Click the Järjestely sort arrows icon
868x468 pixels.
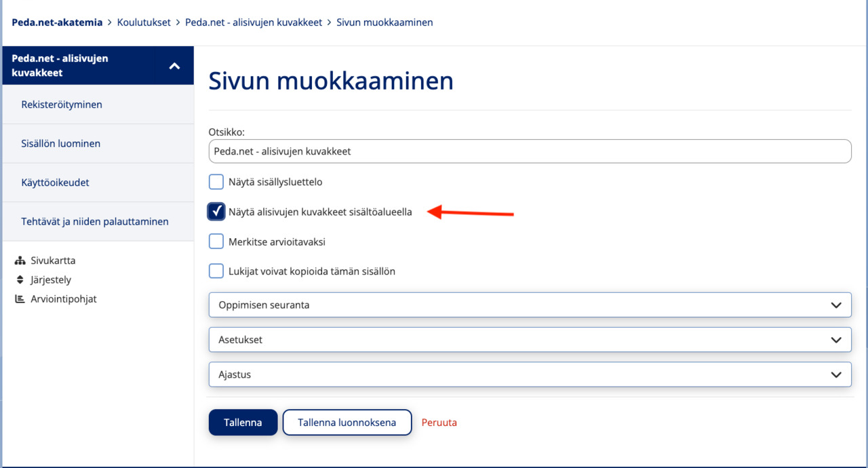point(20,279)
